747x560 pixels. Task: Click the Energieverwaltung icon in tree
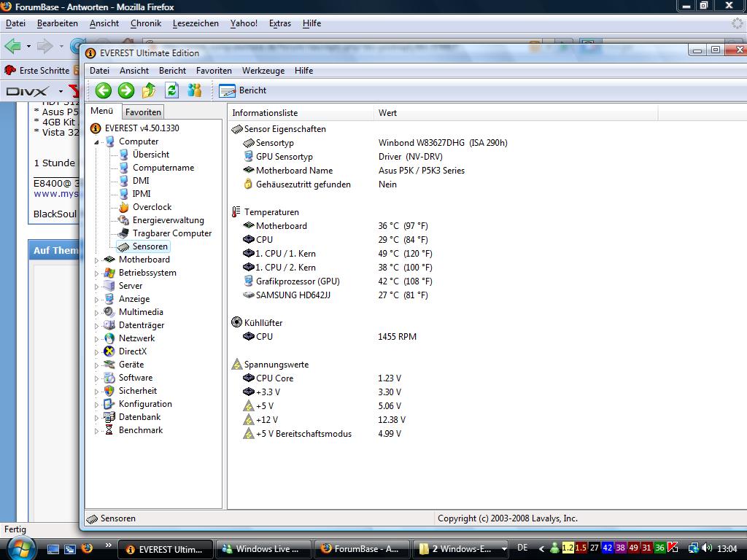(x=124, y=220)
